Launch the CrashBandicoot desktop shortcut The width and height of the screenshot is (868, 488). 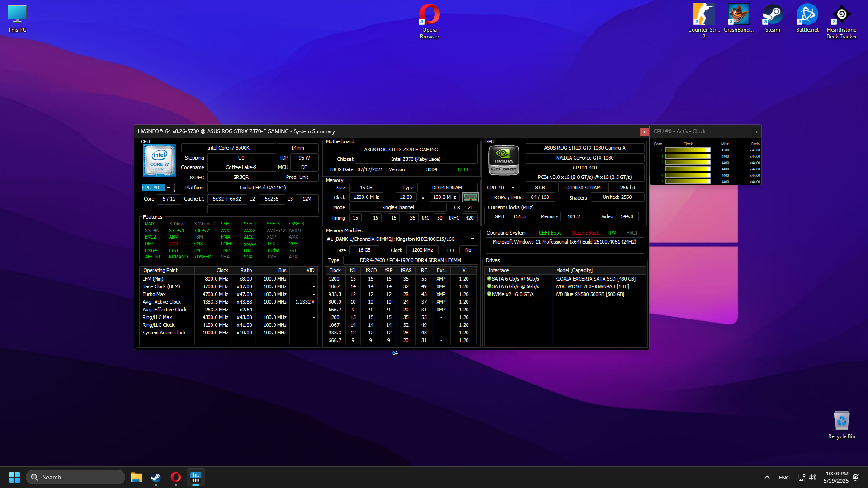click(738, 19)
